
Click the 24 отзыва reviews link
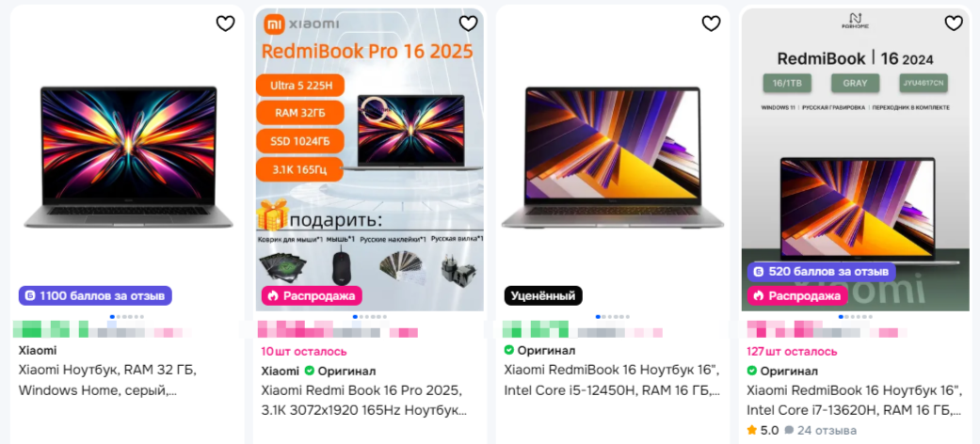821,430
